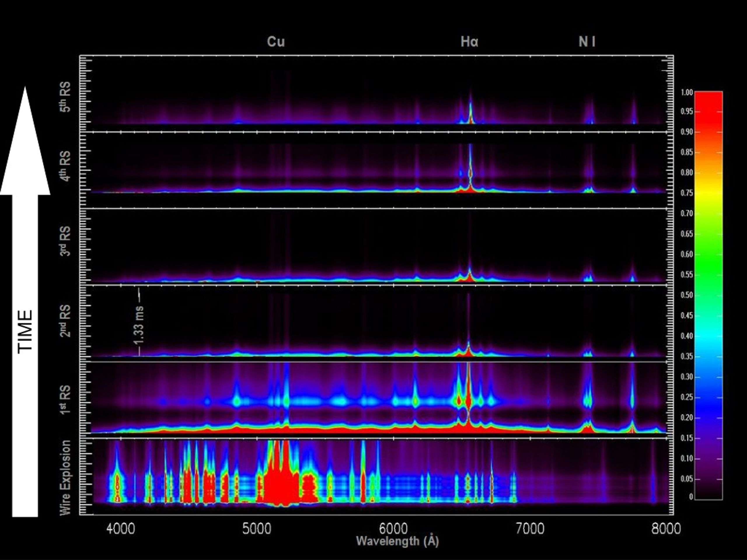Image resolution: width=747 pixels, height=560 pixels.
Task: Click the 7000 wavelength tick label
Action: tap(530, 528)
